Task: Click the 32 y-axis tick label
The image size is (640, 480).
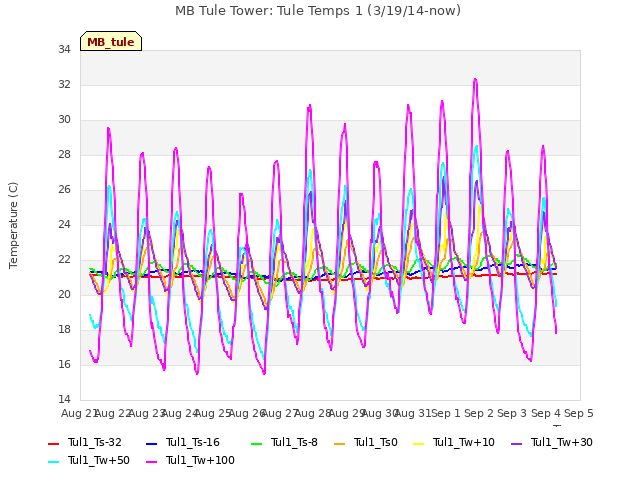Action: (x=64, y=84)
